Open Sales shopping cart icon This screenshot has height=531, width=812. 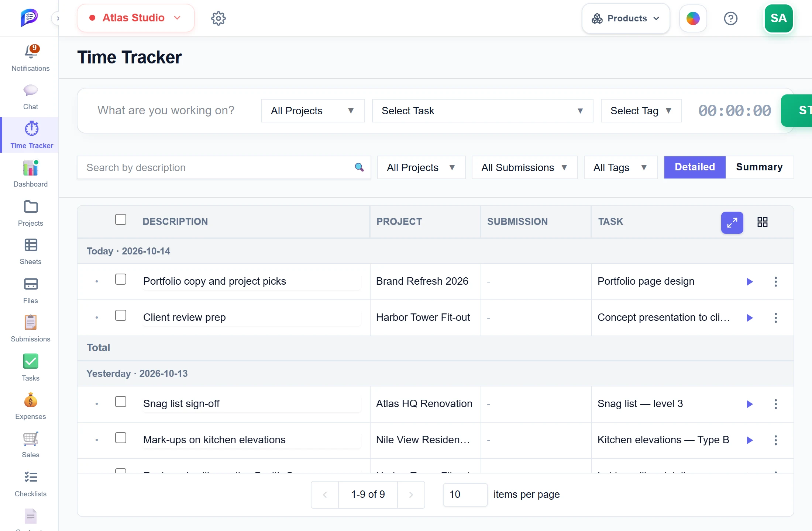click(x=30, y=439)
